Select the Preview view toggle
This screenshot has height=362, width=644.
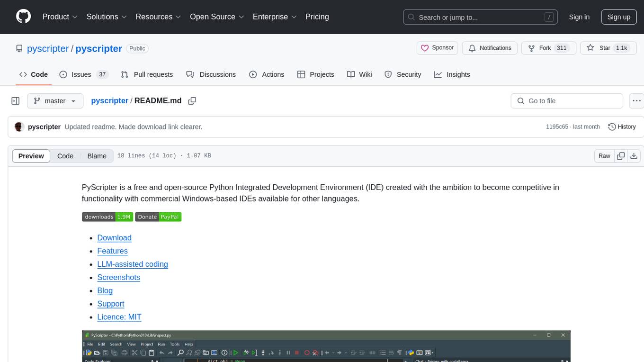pyautogui.click(x=31, y=156)
